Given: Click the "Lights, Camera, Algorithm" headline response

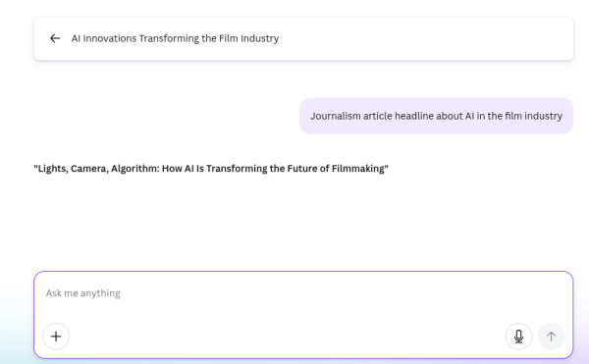Looking at the screenshot, I should tap(211, 169).
